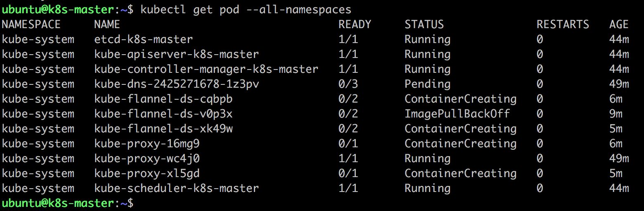Click pod name kube-apiserver-k8s-master
The height and width of the screenshot is (211, 644).
[x=177, y=54]
